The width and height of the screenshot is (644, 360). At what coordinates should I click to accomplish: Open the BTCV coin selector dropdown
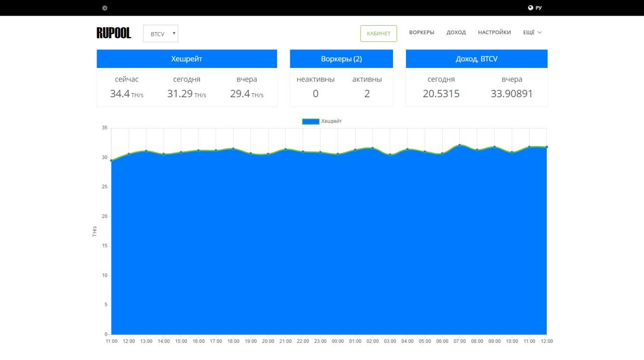(x=160, y=34)
